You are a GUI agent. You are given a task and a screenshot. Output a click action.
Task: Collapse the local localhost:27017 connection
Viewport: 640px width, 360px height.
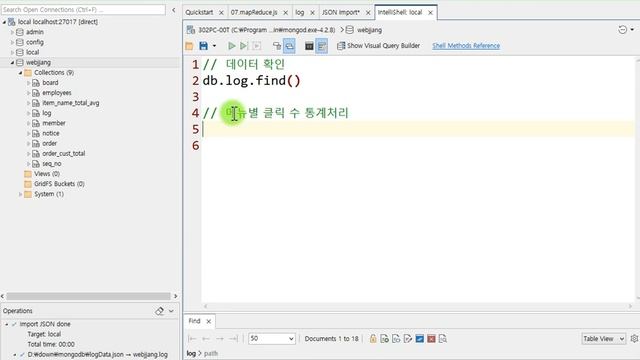(4, 22)
